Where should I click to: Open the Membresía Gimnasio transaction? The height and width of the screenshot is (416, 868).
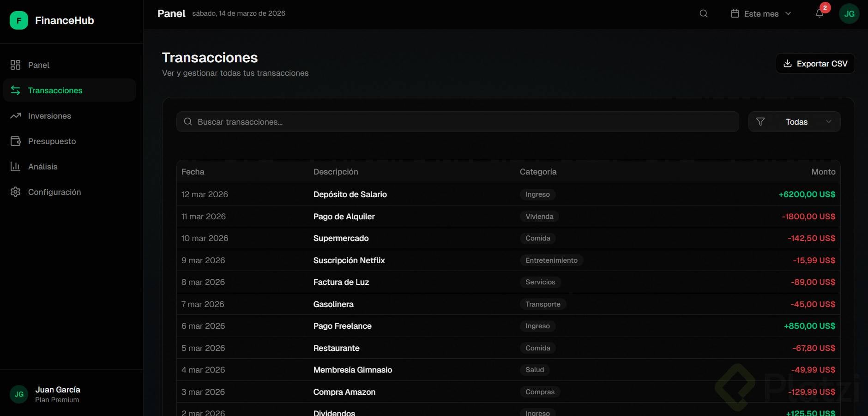(x=508, y=370)
